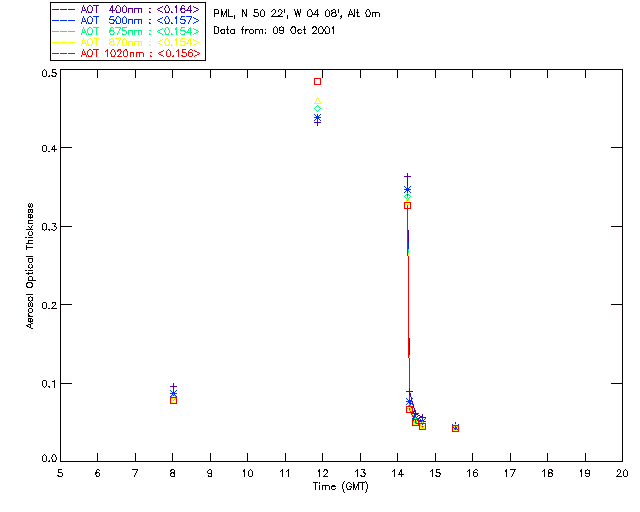
Task: Click the green diamond marker near 0.45
Action: pos(318,109)
